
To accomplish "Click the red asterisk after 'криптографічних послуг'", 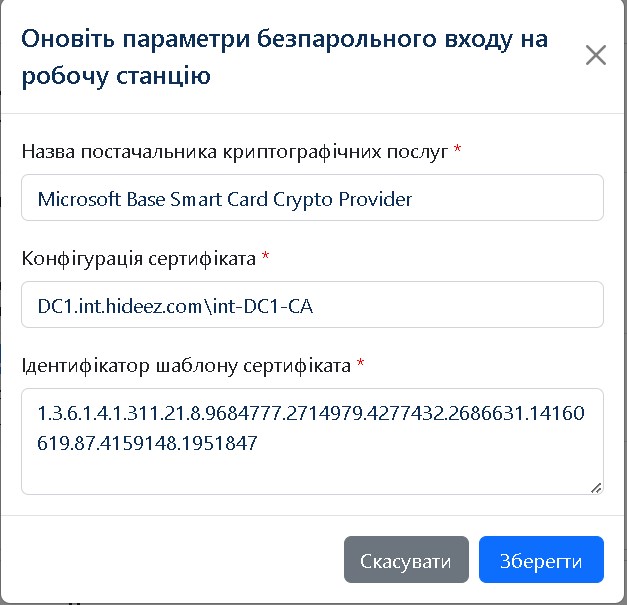I will pyautogui.click(x=458, y=151).
